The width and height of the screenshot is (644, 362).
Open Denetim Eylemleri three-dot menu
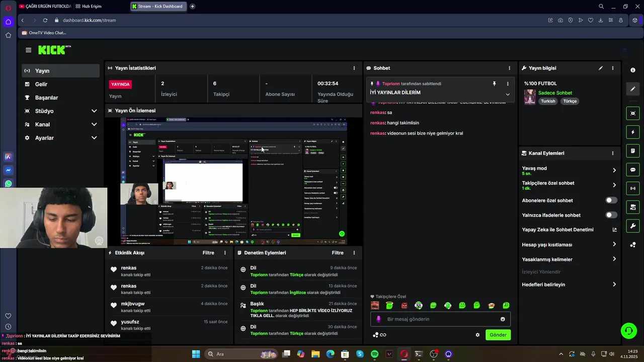[354, 253]
